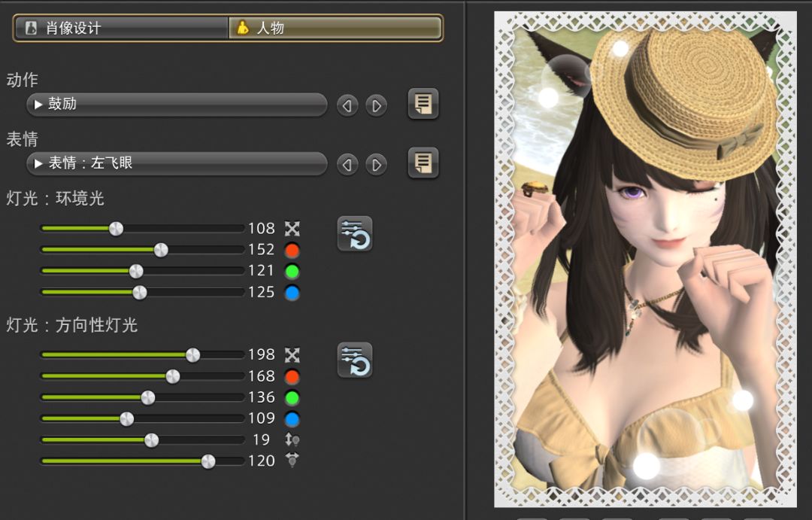Select previous action with left arrow
This screenshot has width=812, height=520.
coord(347,106)
